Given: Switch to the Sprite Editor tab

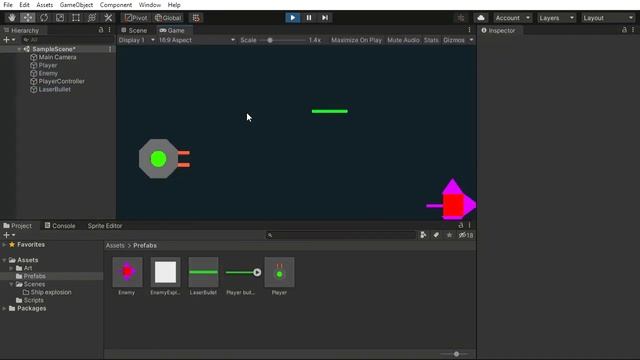Looking at the screenshot, I should [x=105, y=226].
